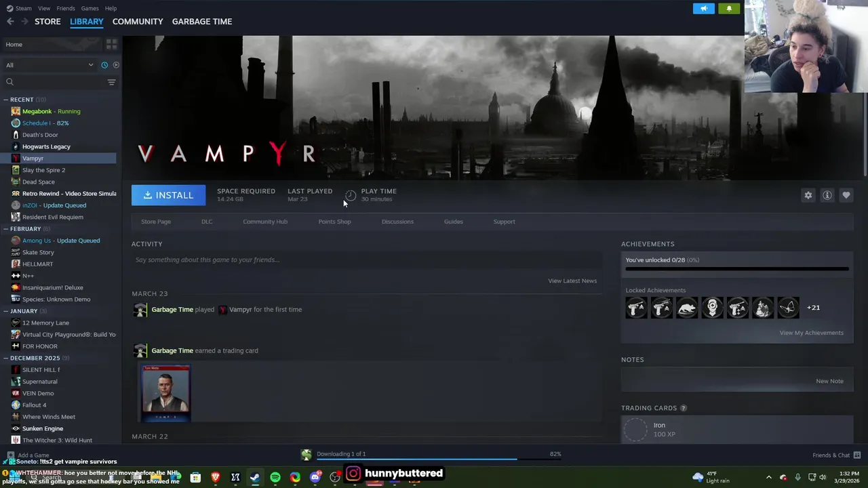Open the Friends menu
Image resolution: width=868 pixels, height=488 pixels.
tap(66, 8)
